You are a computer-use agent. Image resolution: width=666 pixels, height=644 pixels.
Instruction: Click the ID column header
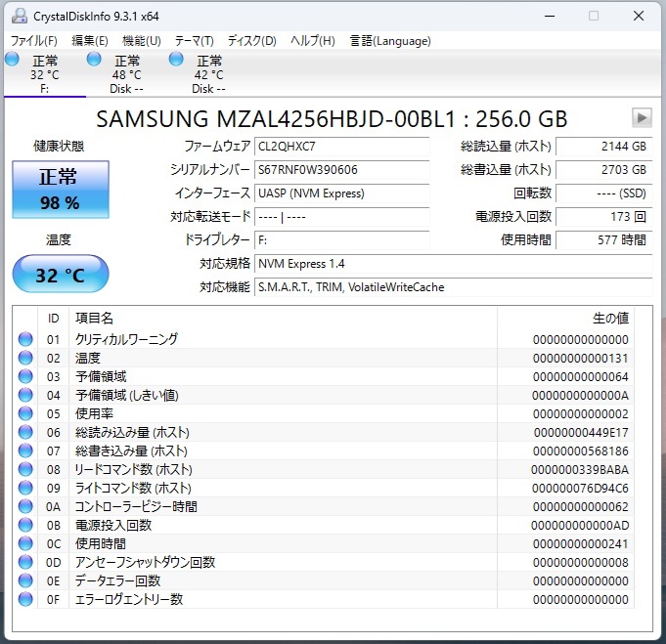click(x=54, y=318)
